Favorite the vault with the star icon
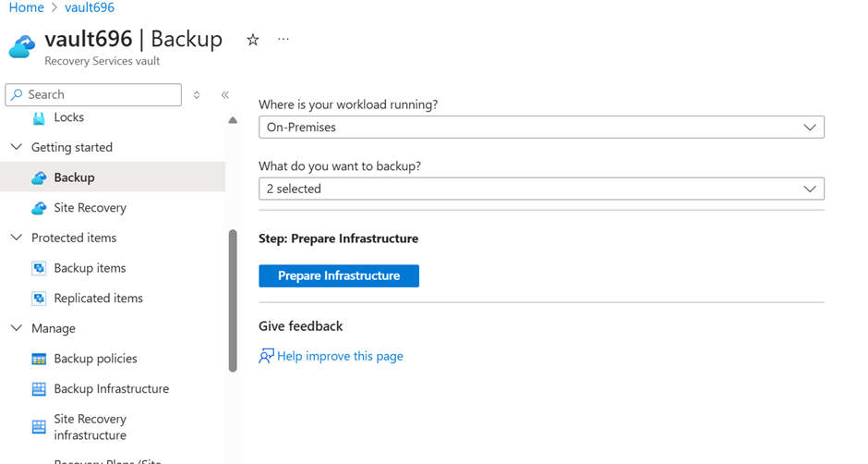868x464 pixels. point(253,40)
